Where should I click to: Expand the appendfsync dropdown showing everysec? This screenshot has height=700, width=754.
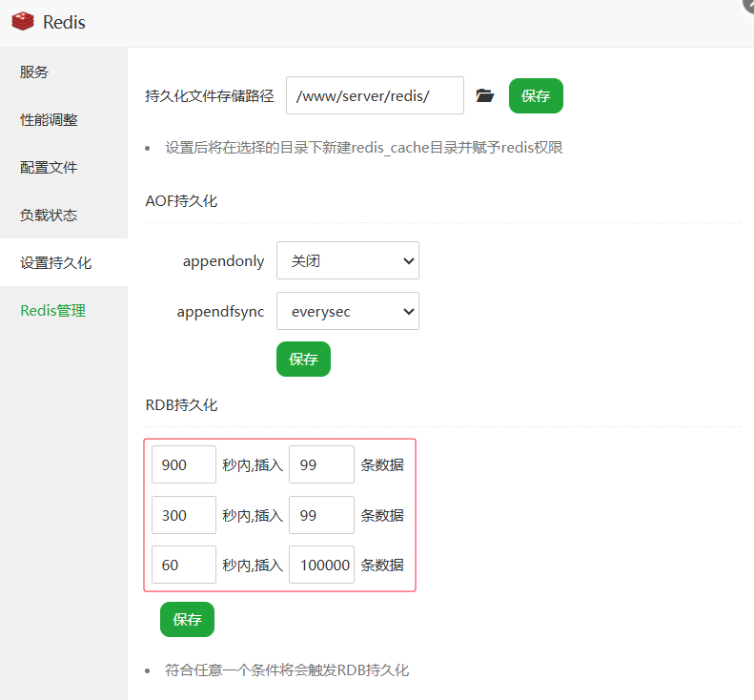coord(347,311)
